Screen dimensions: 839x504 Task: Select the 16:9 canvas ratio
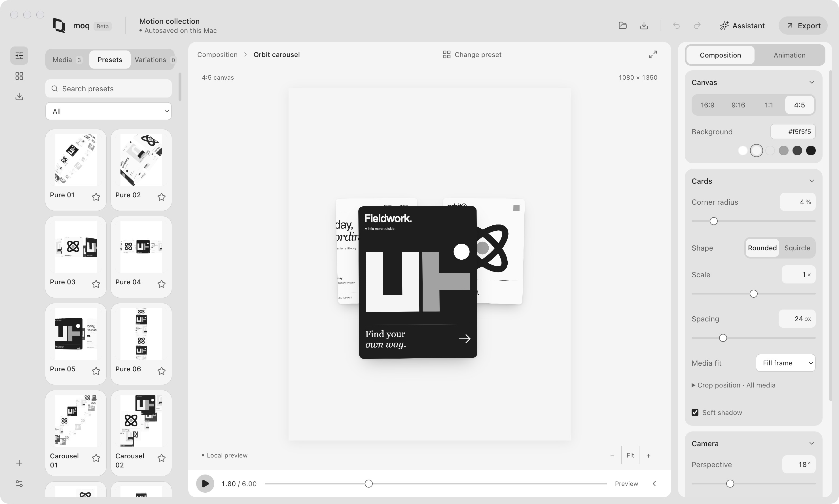coord(707,105)
